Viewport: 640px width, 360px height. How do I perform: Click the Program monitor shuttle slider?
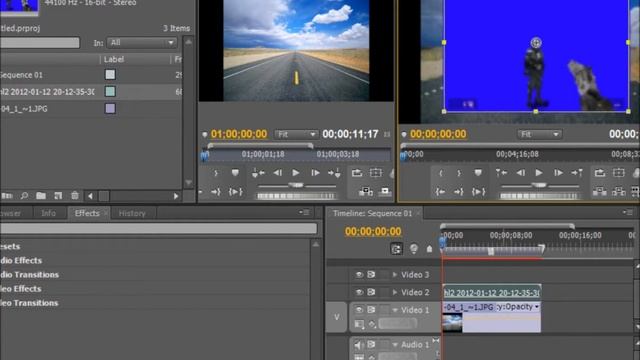(x=539, y=185)
